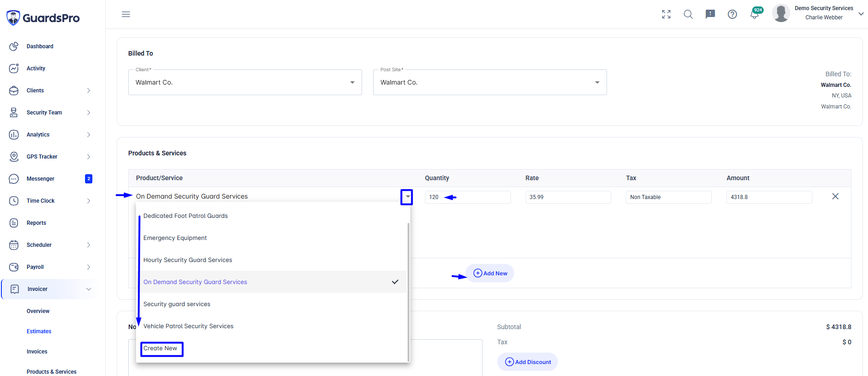
Task: Click the Add New button
Action: click(490, 273)
